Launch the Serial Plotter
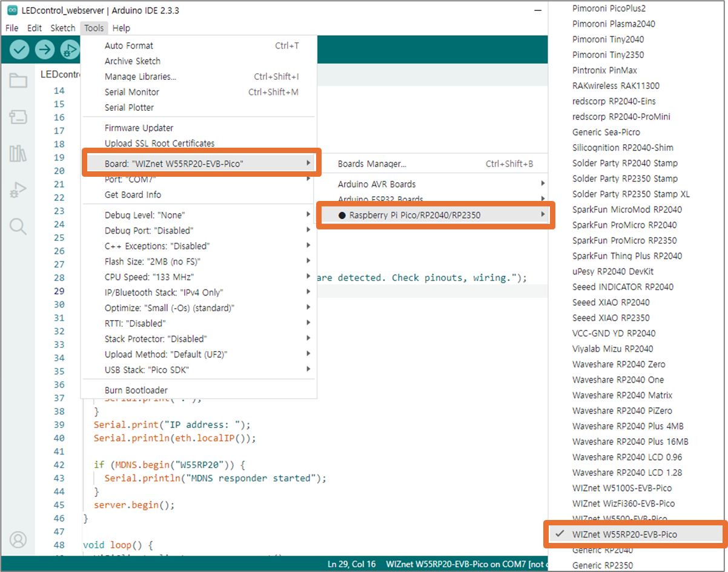The image size is (728, 572). [x=199, y=107]
